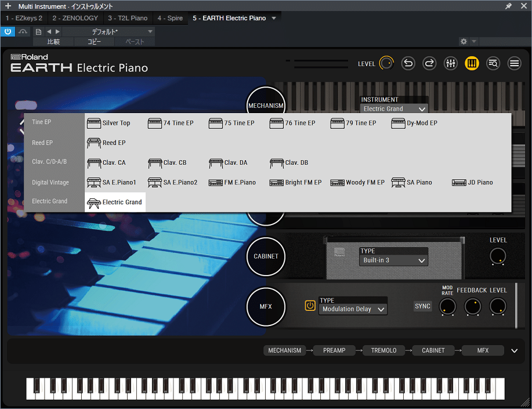Select the yellow keyboard view icon

[472, 63]
